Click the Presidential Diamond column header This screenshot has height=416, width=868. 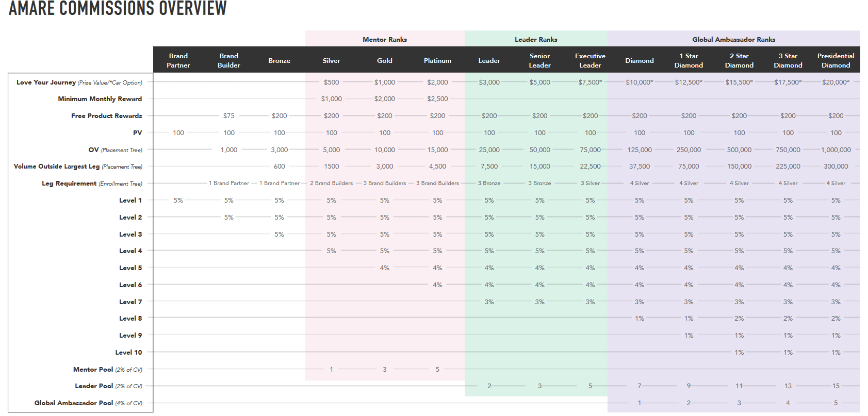836,60
